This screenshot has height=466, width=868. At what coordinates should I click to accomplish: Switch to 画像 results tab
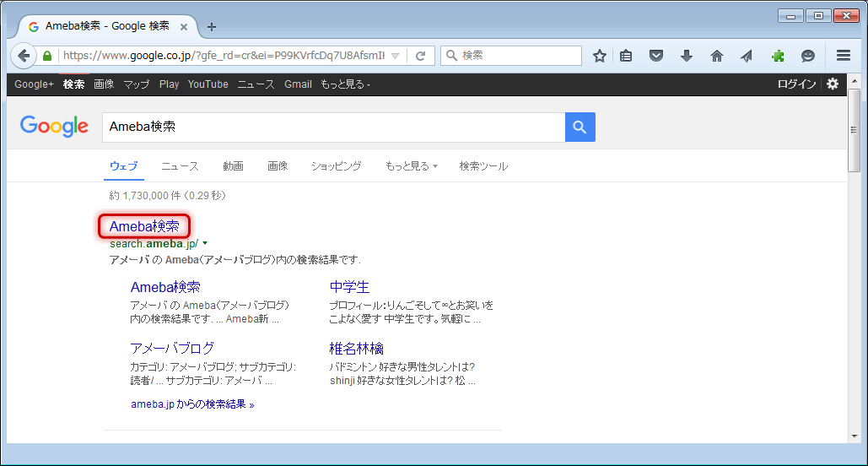tap(278, 166)
